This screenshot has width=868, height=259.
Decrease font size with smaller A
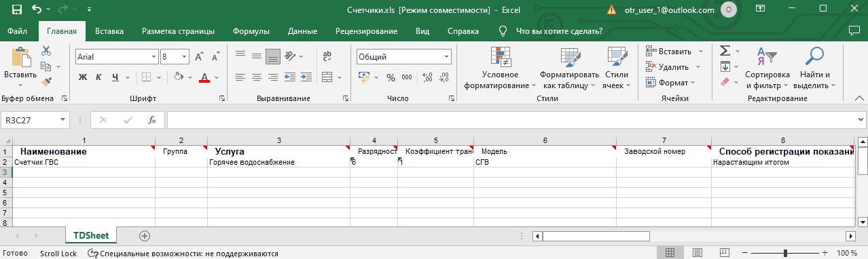(x=214, y=58)
